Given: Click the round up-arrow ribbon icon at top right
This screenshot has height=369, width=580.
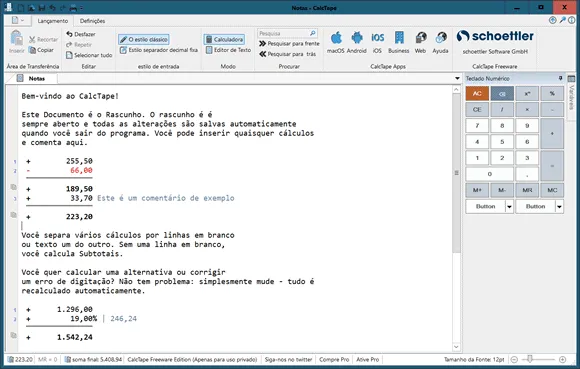Looking at the screenshot, I should click(x=553, y=20).
